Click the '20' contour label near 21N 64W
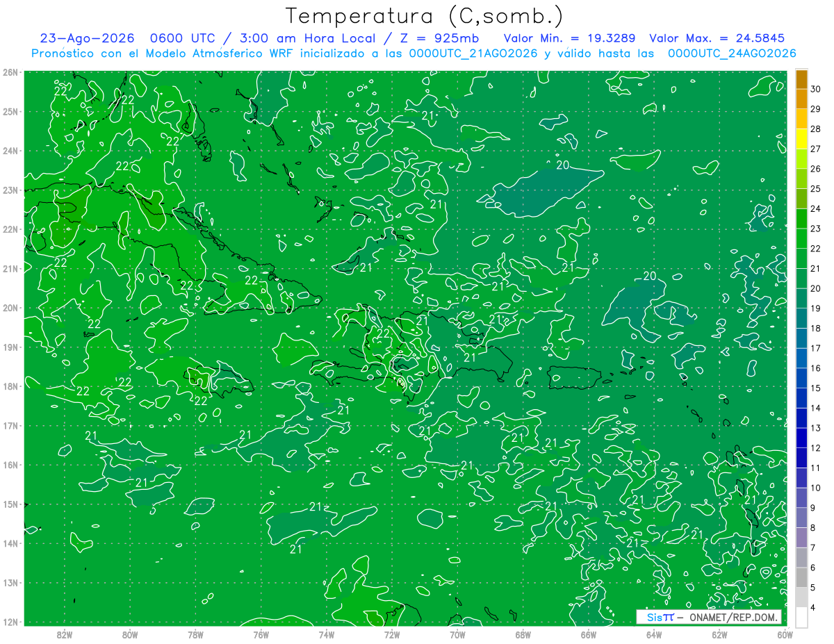834x644 pixels. click(650, 276)
